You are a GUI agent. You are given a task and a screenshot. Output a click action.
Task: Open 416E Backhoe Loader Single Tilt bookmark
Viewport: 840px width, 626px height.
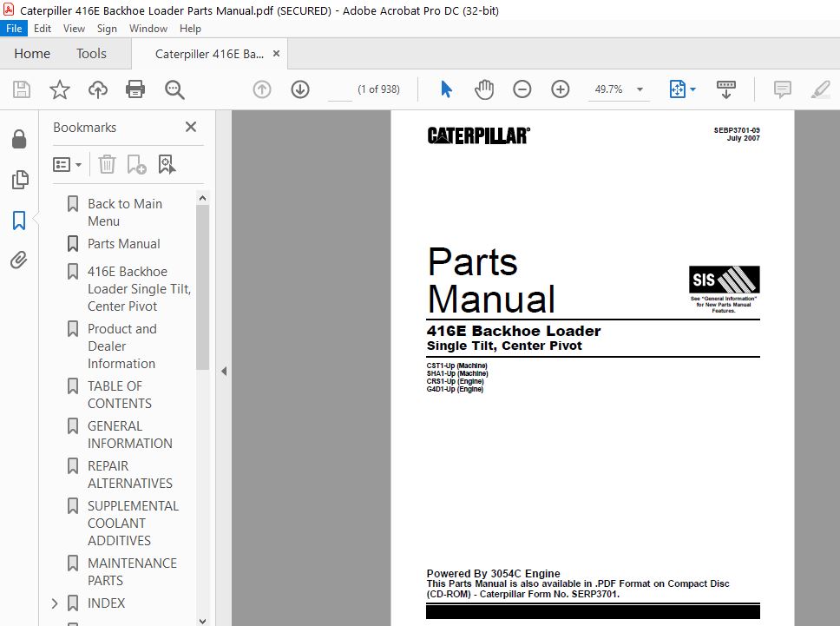click(x=140, y=289)
